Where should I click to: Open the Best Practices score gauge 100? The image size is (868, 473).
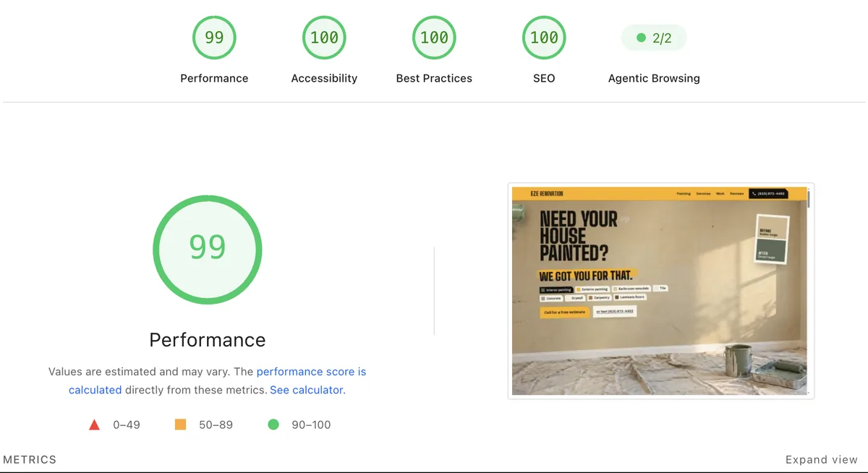click(x=434, y=38)
